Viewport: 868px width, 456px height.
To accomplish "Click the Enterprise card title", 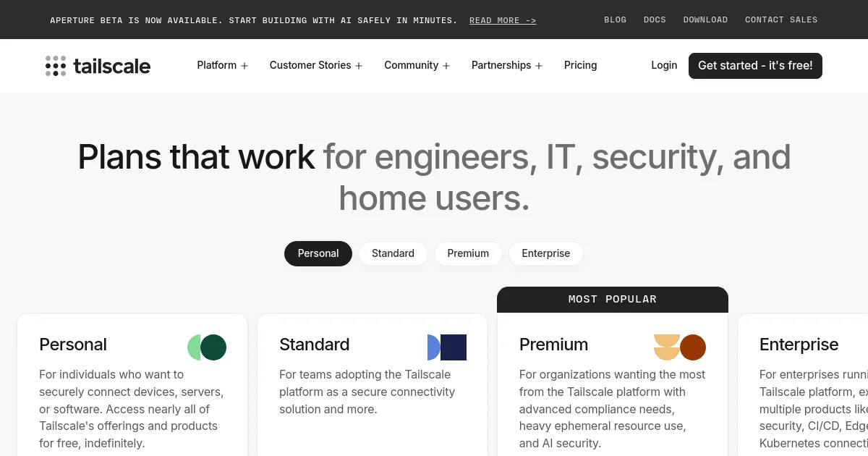I will (799, 345).
